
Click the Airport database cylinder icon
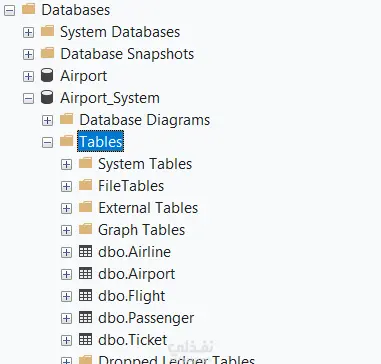[x=47, y=76]
